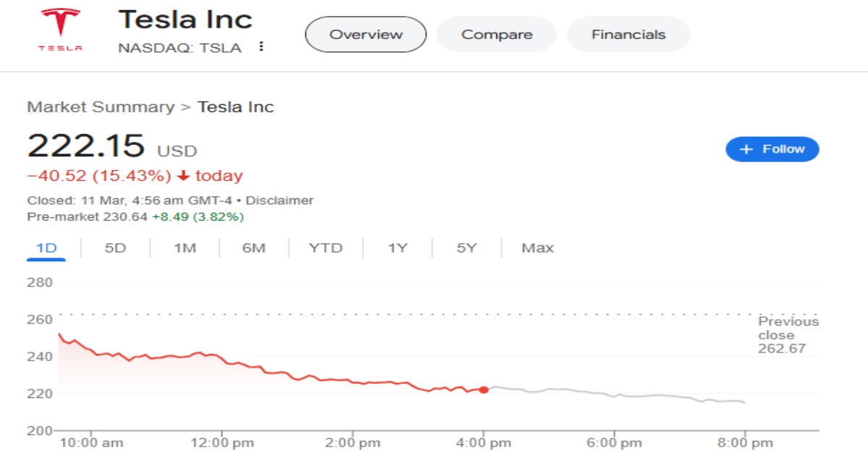Click the red down arrow next to today
The height and width of the screenshot is (456, 868).
click(x=183, y=176)
